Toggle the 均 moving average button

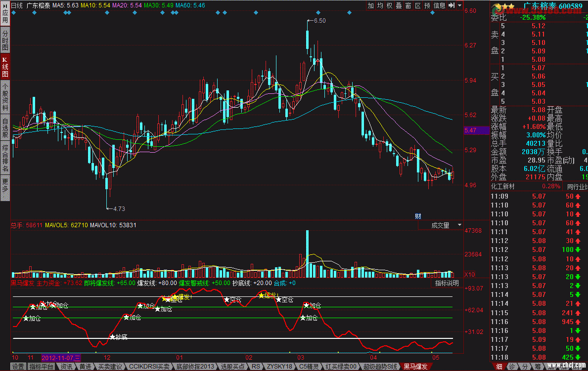coord(380,5)
